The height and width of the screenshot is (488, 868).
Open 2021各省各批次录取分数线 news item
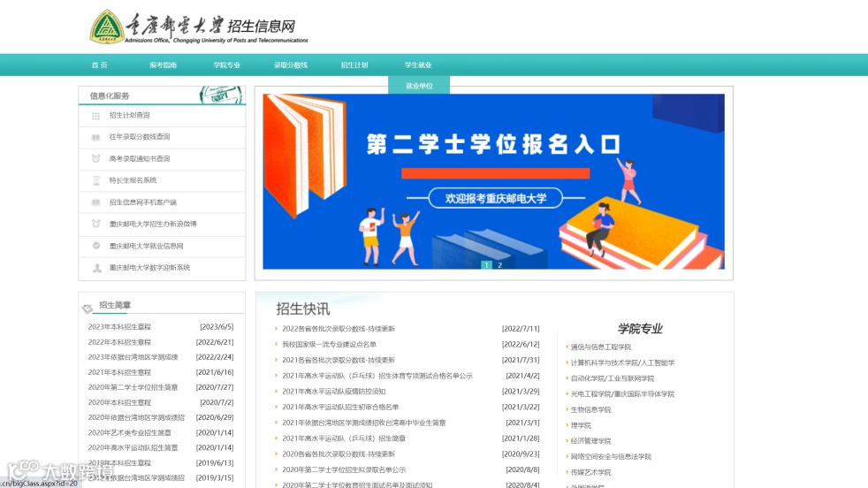tap(339, 360)
